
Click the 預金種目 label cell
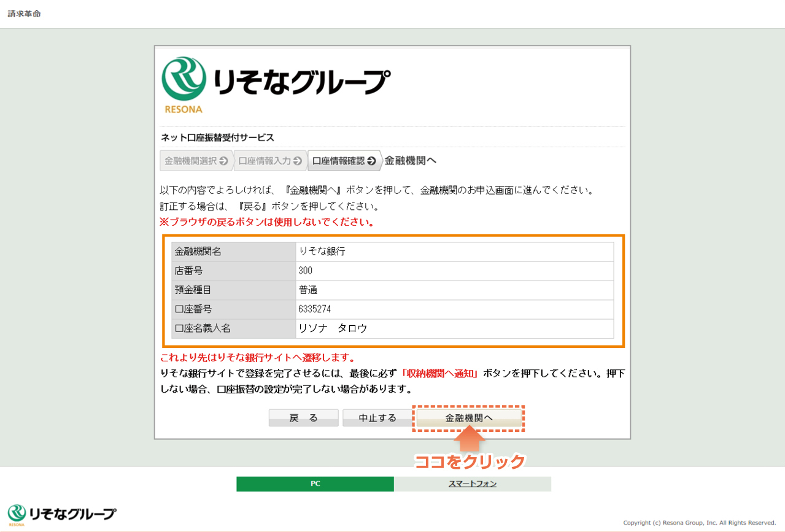pyautogui.click(x=233, y=290)
